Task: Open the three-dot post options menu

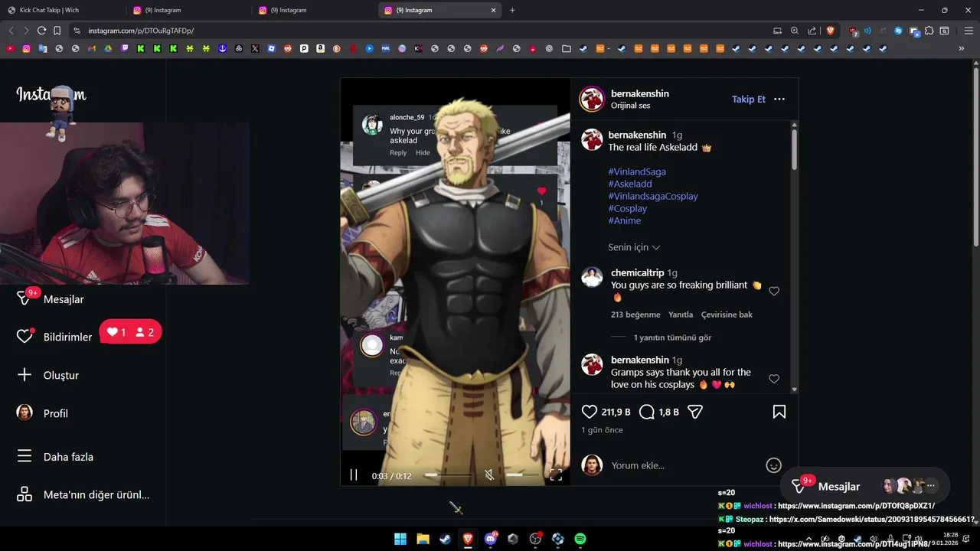Action: [x=779, y=99]
